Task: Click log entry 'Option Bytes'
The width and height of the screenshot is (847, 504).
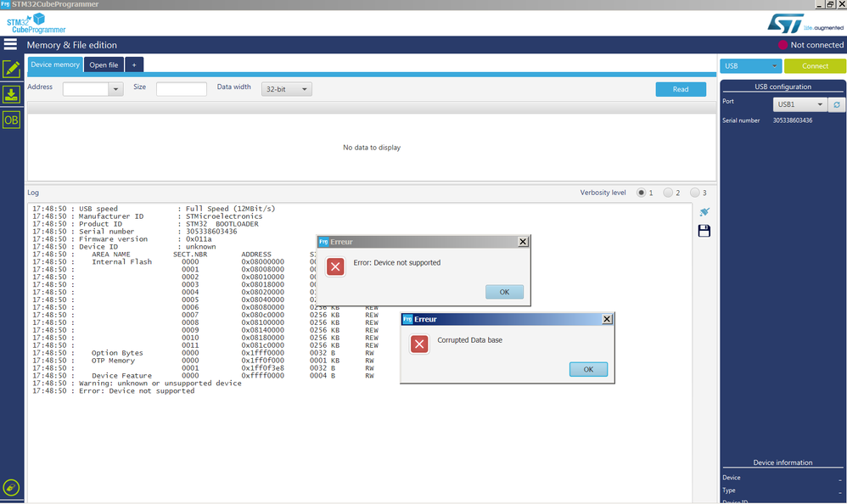Action: tap(117, 353)
